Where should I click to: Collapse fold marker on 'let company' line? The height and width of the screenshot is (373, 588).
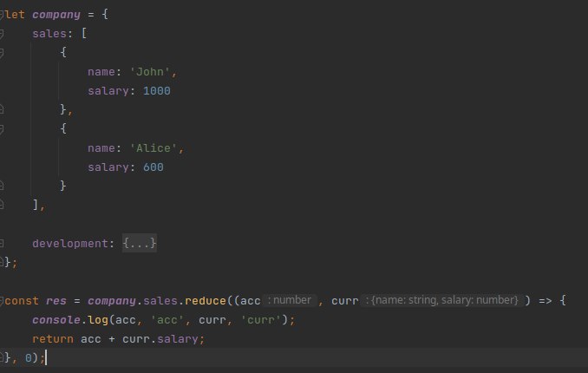(2, 15)
